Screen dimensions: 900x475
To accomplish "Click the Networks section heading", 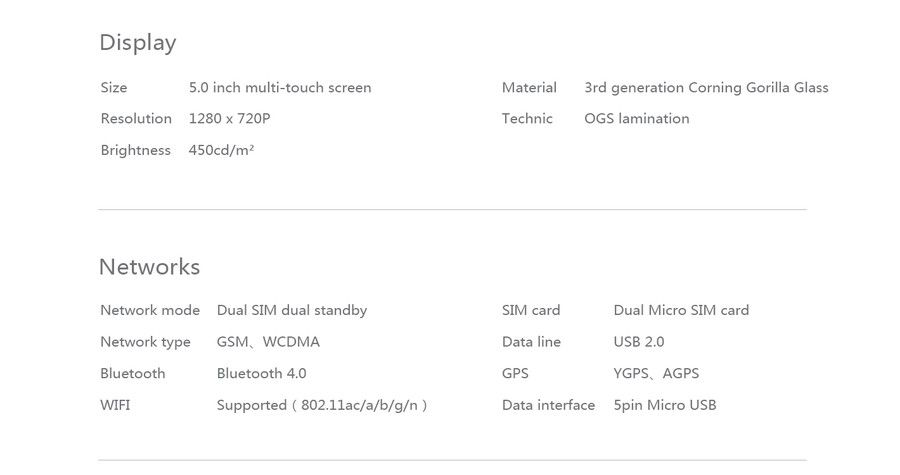I will [150, 267].
